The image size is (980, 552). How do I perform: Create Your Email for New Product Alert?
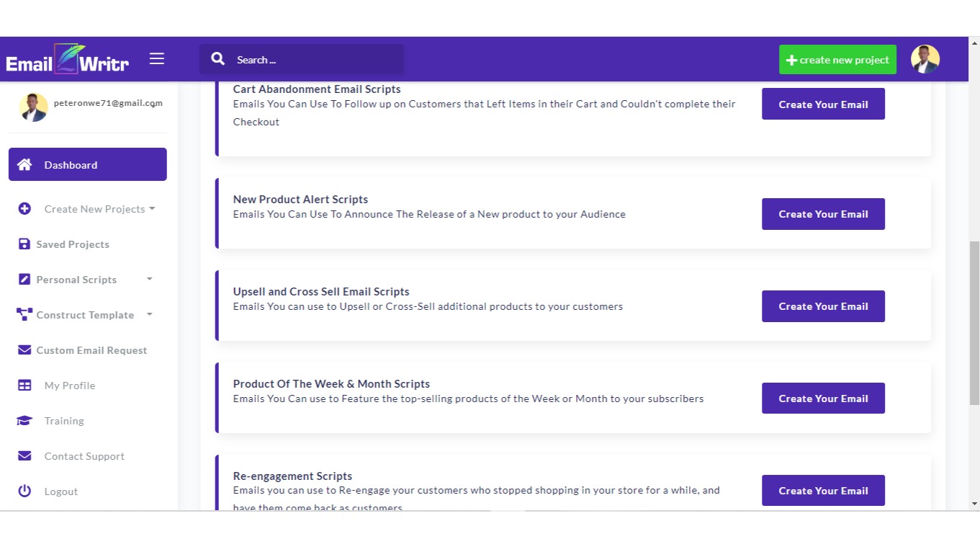tap(823, 214)
